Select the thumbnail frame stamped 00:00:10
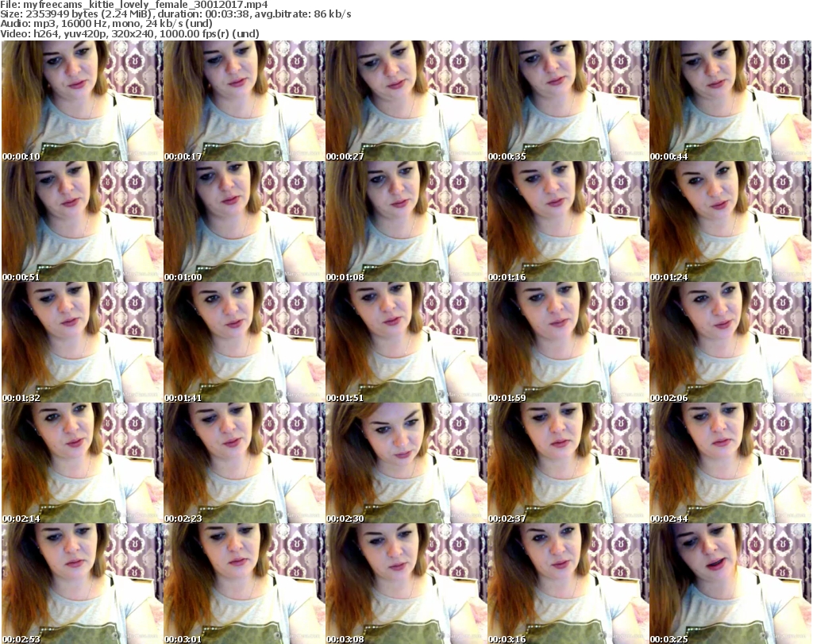Image resolution: width=813 pixels, height=644 pixels. (x=82, y=101)
